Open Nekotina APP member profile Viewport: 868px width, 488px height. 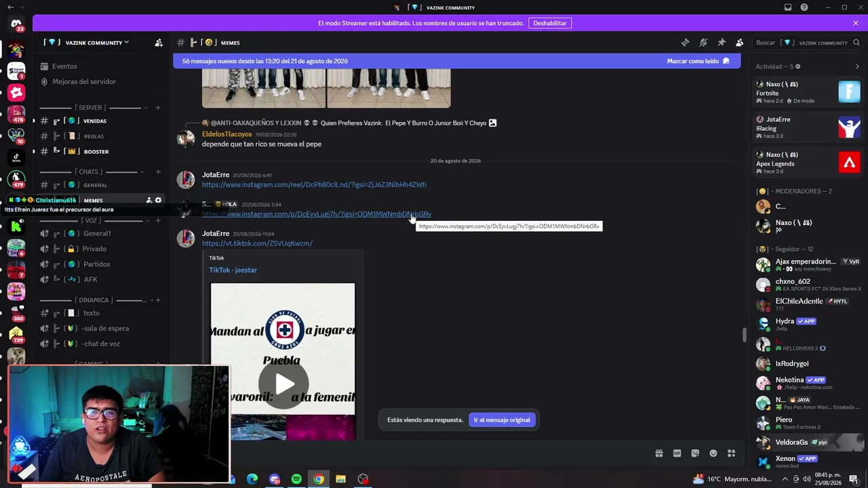coord(808,383)
